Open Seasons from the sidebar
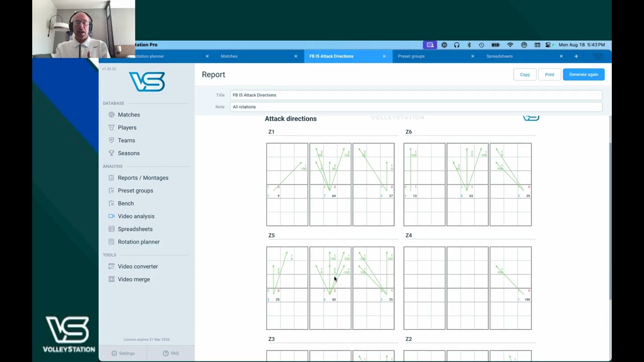The image size is (644, 362). coord(129,153)
